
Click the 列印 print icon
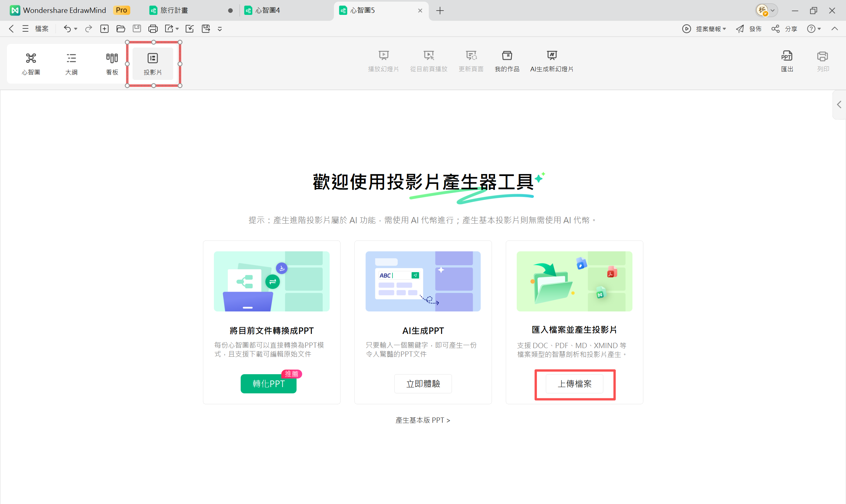click(x=823, y=60)
